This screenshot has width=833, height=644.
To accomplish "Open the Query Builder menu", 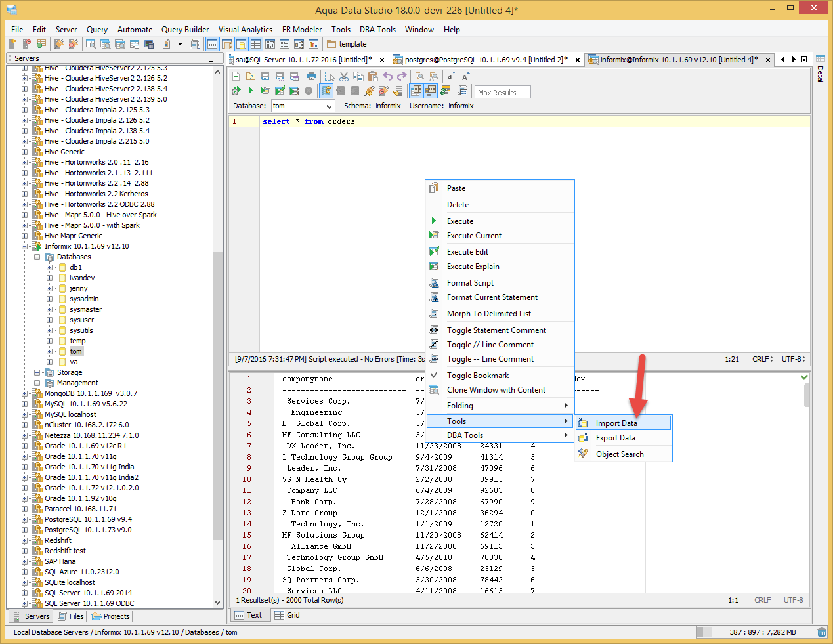I will click(184, 30).
